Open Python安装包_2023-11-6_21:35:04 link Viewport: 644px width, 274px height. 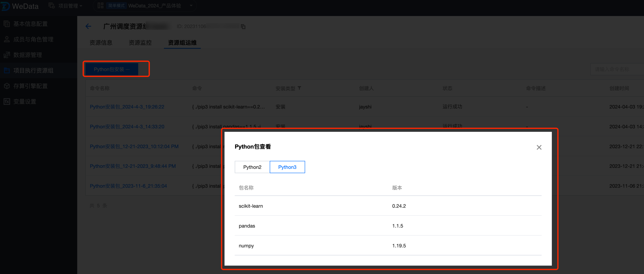(x=128, y=186)
